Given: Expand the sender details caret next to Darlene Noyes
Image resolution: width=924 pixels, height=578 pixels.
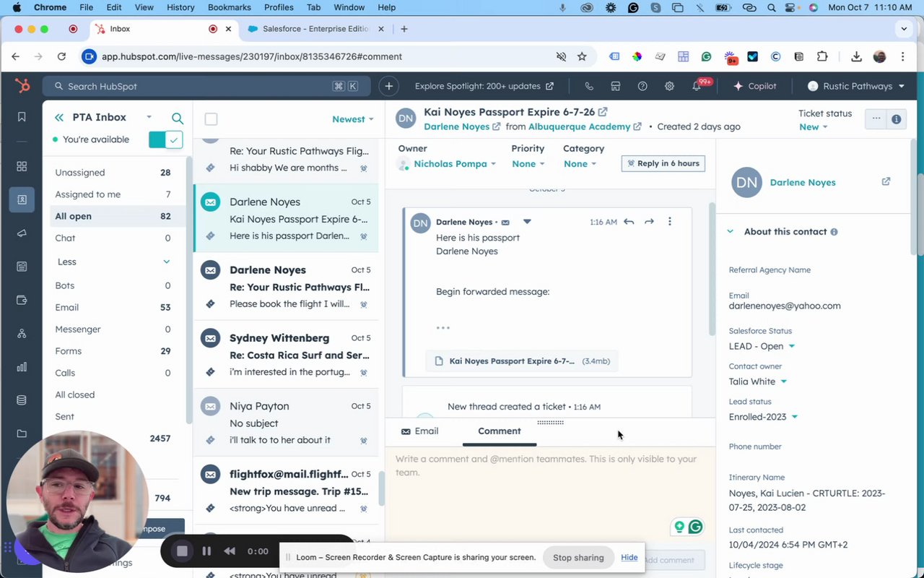Looking at the screenshot, I should [527, 222].
